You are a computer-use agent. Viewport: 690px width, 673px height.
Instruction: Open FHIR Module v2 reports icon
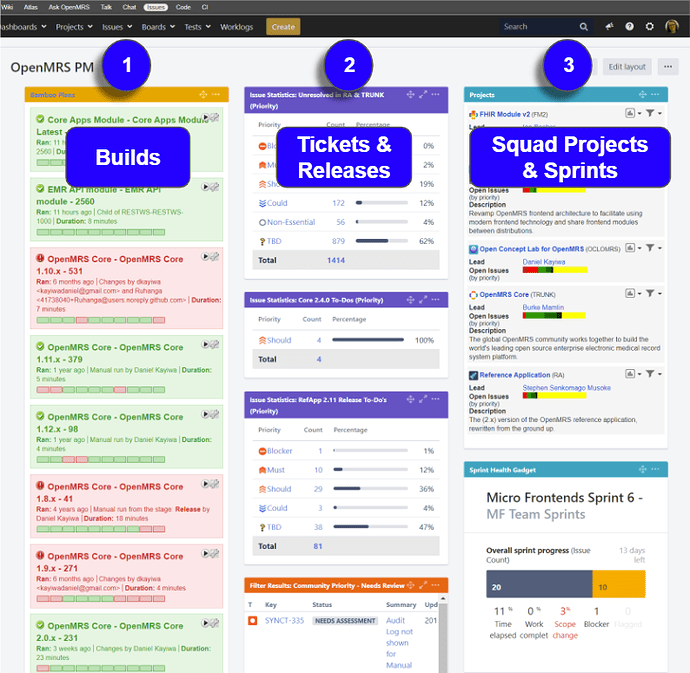[630, 114]
